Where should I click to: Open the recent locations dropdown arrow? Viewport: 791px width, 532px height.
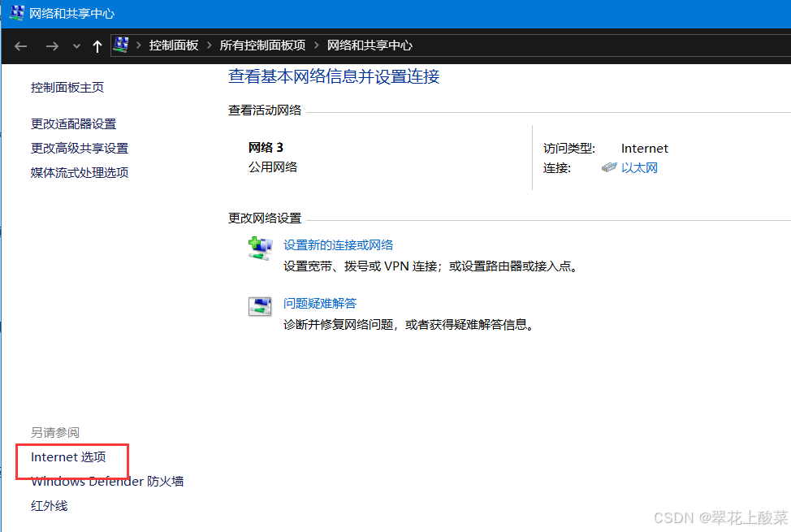click(76, 46)
